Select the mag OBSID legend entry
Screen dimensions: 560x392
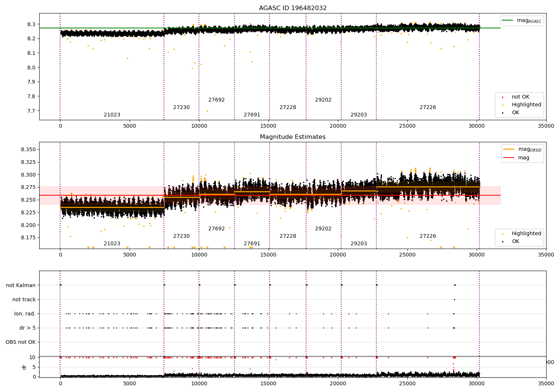click(x=522, y=149)
